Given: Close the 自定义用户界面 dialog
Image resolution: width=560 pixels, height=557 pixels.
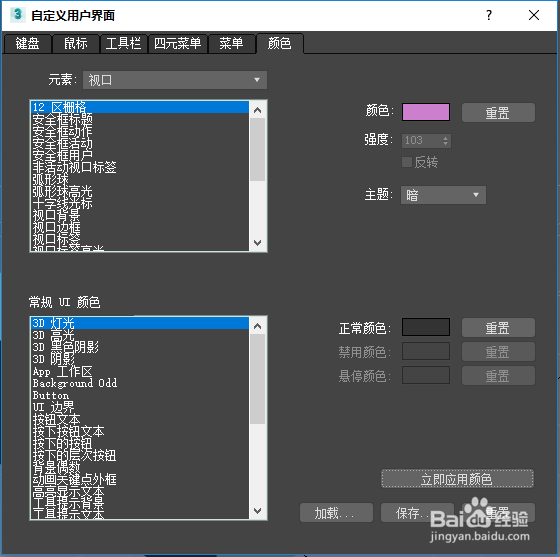Looking at the screenshot, I should [534, 15].
